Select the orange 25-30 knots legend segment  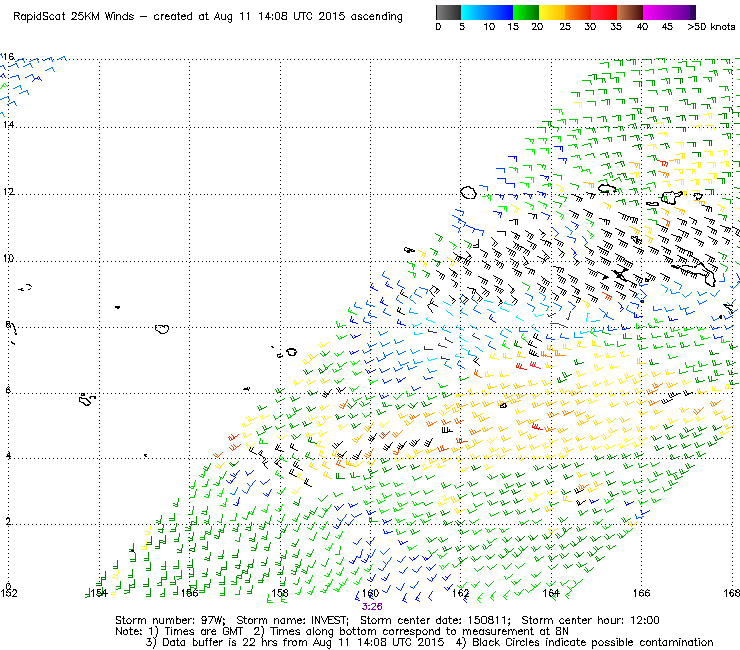[x=578, y=12]
